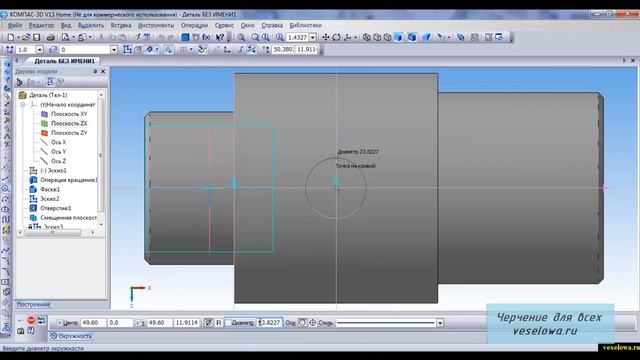The image size is (640, 360).
Task: Toggle Radius (R) input mode button
Action: coord(218,322)
